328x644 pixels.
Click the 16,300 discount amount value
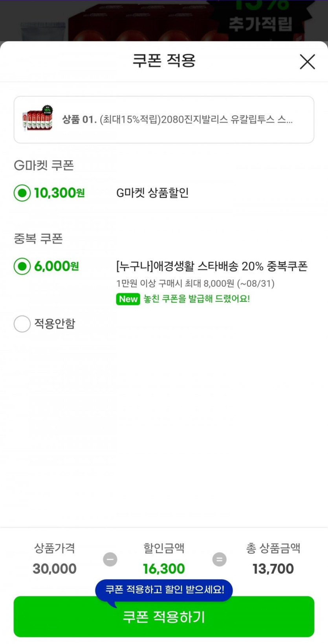(164, 569)
